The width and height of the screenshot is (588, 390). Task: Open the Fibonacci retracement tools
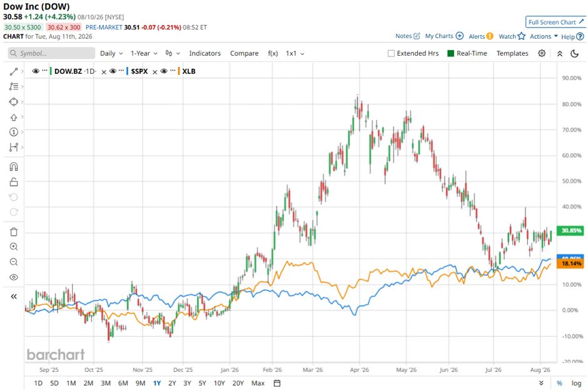[x=14, y=86]
